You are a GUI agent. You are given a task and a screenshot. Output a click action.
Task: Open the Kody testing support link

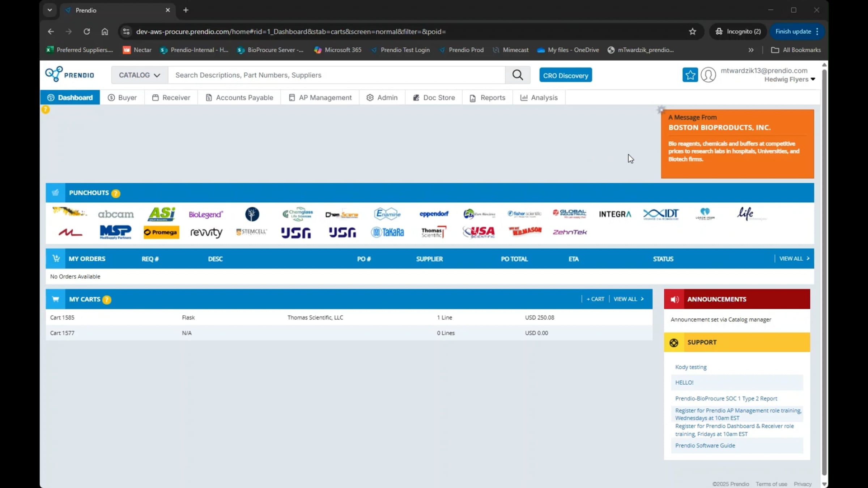(690, 367)
